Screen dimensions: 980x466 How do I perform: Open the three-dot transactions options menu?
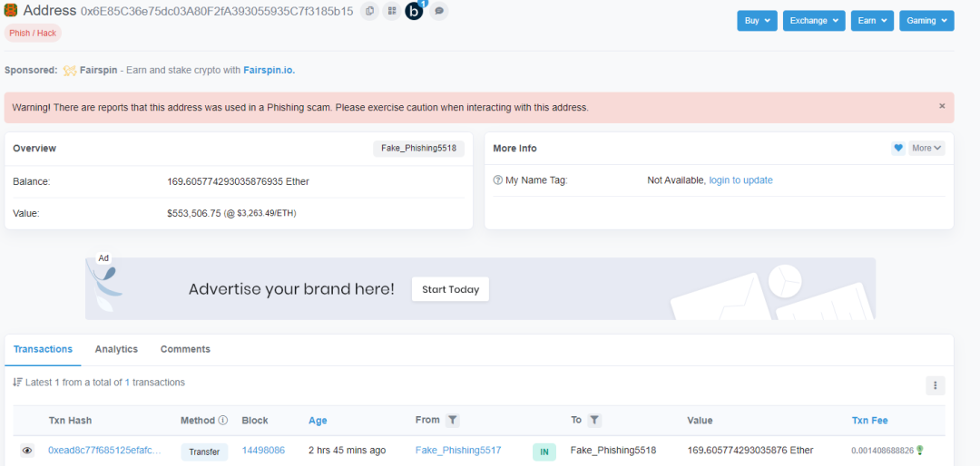click(935, 385)
